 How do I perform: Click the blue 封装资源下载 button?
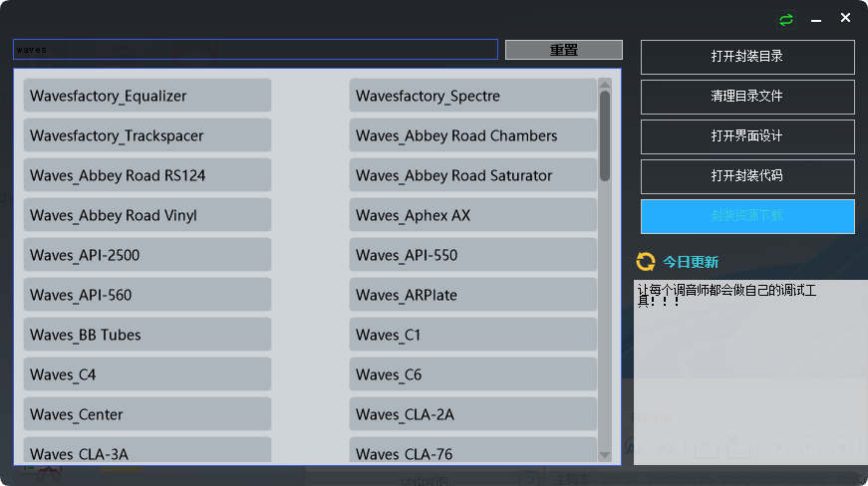click(747, 216)
